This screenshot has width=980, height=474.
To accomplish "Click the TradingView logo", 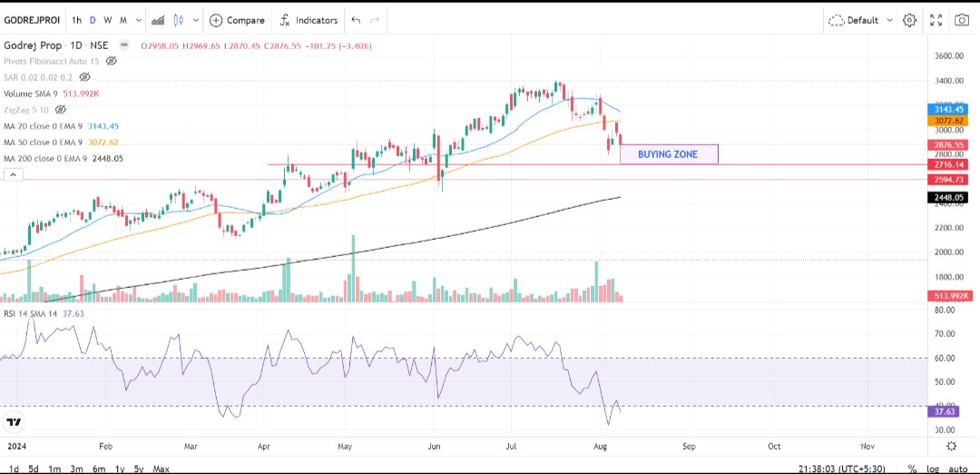I will coord(13,422).
